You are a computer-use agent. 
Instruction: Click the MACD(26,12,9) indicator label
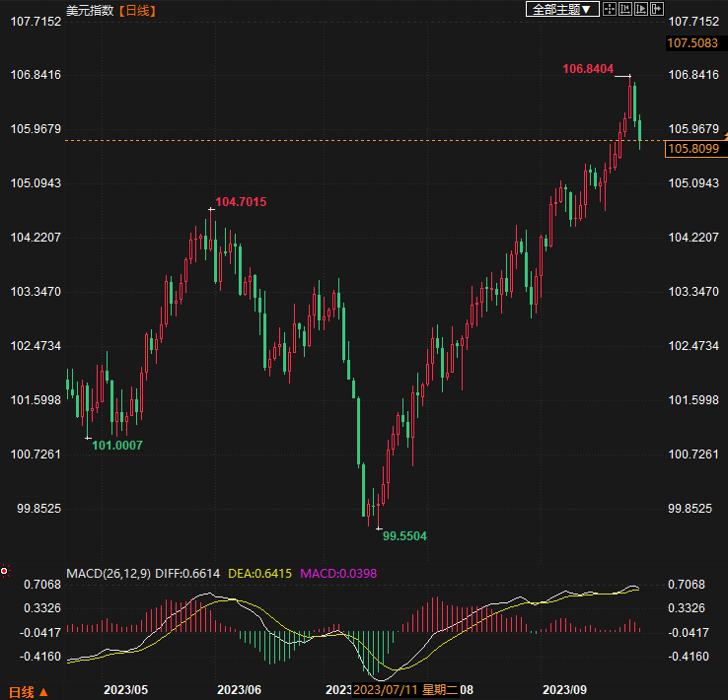[x=108, y=573]
